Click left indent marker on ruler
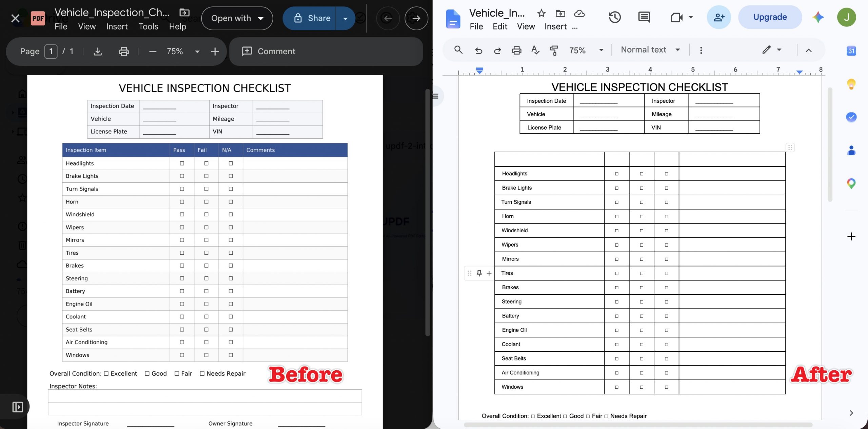The width and height of the screenshot is (868, 429). 479,71
